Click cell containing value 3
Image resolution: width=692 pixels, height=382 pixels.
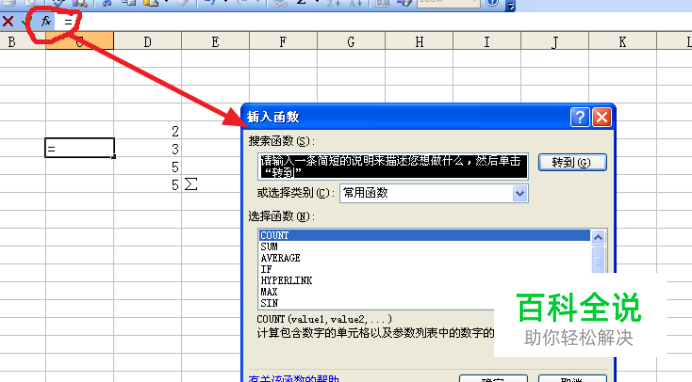coord(147,149)
